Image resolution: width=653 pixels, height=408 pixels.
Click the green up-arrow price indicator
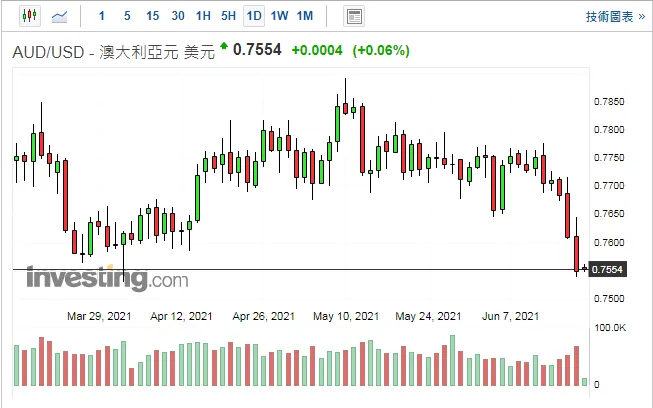pos(224,46)
